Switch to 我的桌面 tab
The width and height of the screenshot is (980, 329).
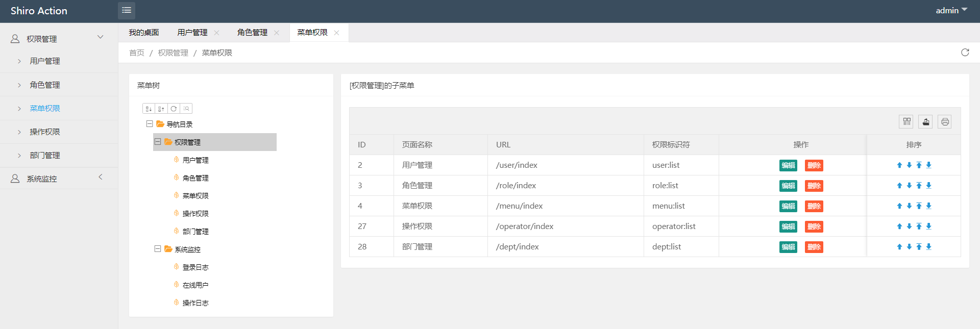(143, 33)
